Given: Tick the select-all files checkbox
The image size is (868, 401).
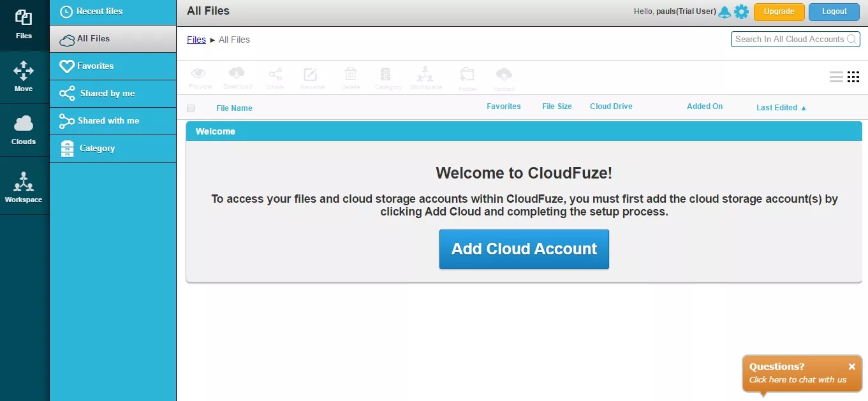Looking at the screenshot, I should point(191,108).
